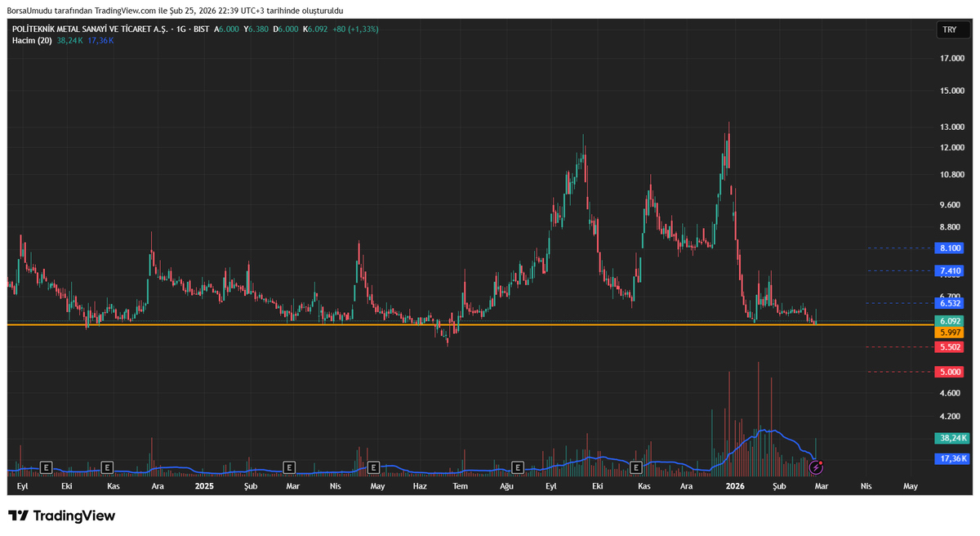Click the Tem month label
980x536 pixels.
point(461,486)
